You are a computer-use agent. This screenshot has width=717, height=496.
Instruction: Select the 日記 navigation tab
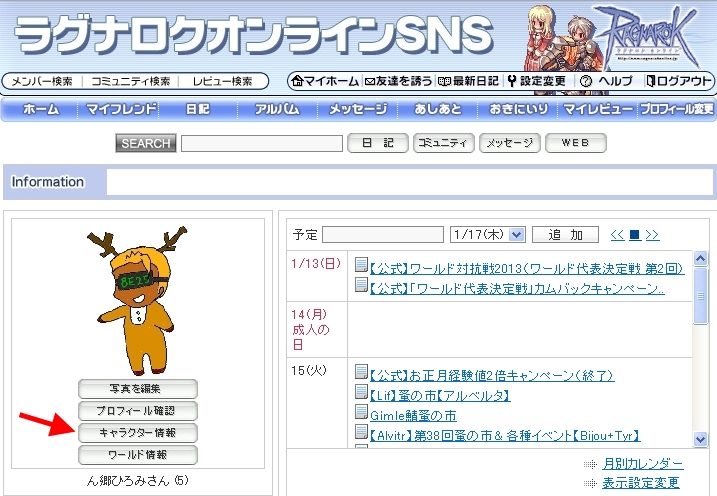198,109
